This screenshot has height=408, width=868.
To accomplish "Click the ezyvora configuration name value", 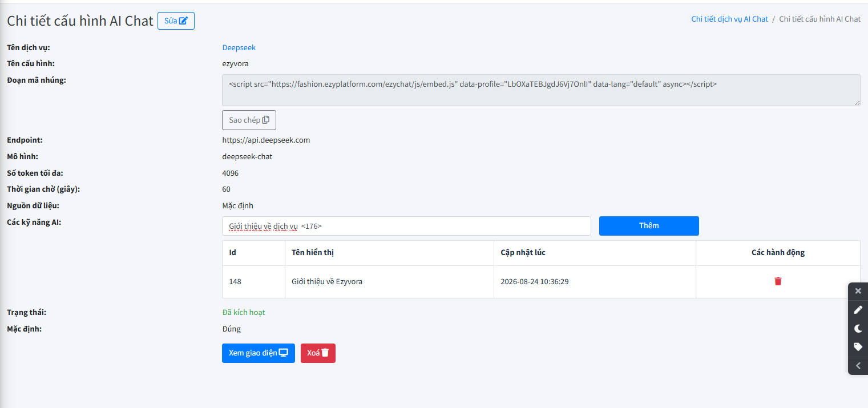I will (235, 63).
